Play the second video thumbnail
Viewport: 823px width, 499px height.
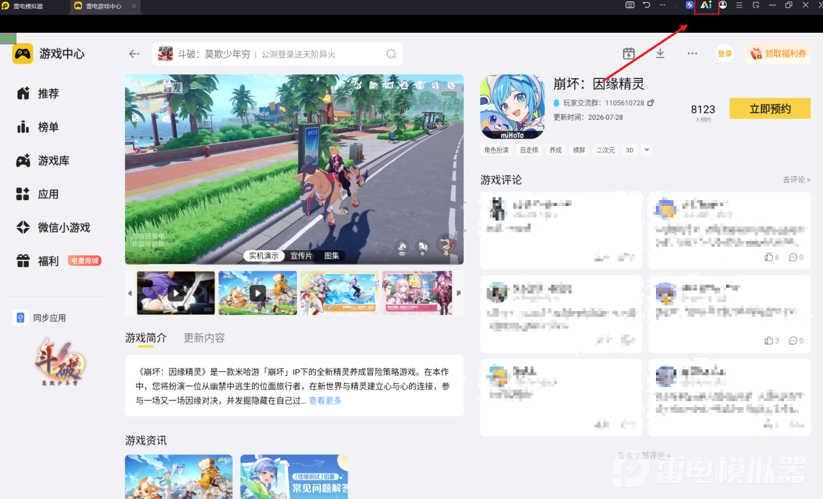pos(258,293)
